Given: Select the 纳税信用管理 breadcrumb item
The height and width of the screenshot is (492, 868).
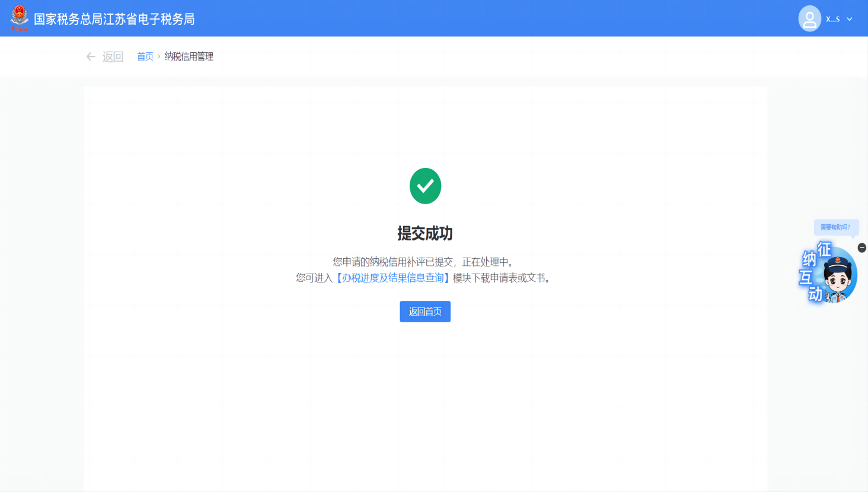Looking at the screenshot, I should (189, 56).
